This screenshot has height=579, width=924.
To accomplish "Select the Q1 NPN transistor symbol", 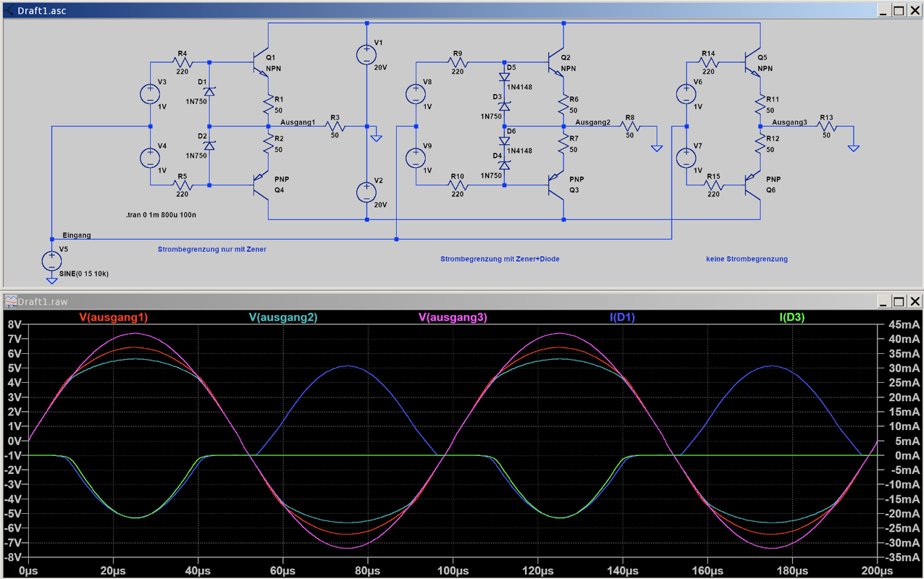I will [261, 62].
